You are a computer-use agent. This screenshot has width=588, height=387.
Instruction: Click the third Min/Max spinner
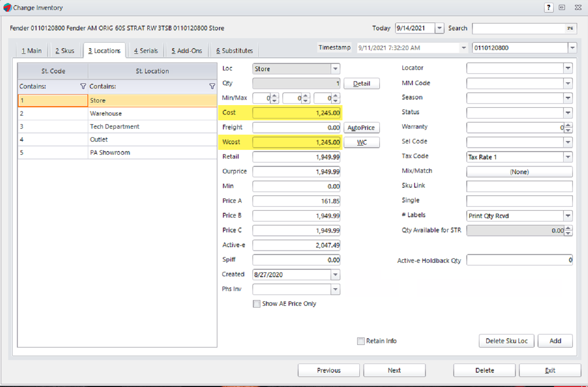[x=336, y=99]
